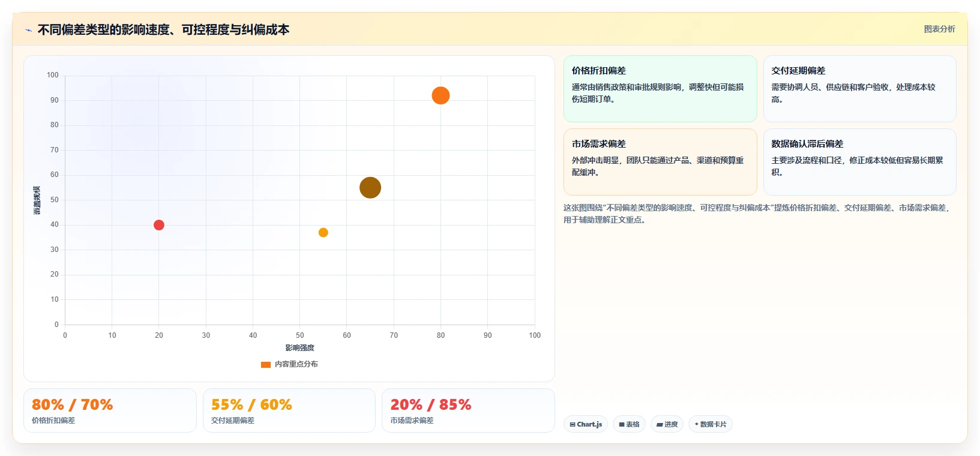Click the small yellow-orange bubble in the chart
The height and width of the screenshot is (456, 980).
323,233
